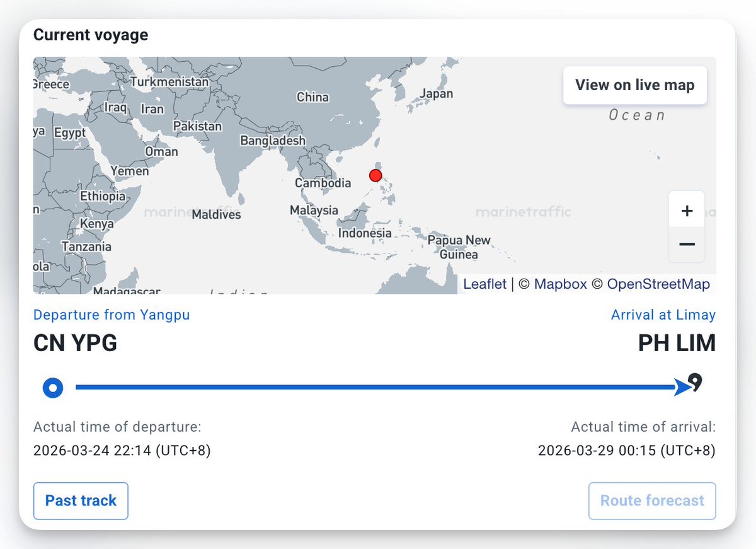Zoom in the map with plus button
This screenshot has width=756, height=549.
pos(687,211)
